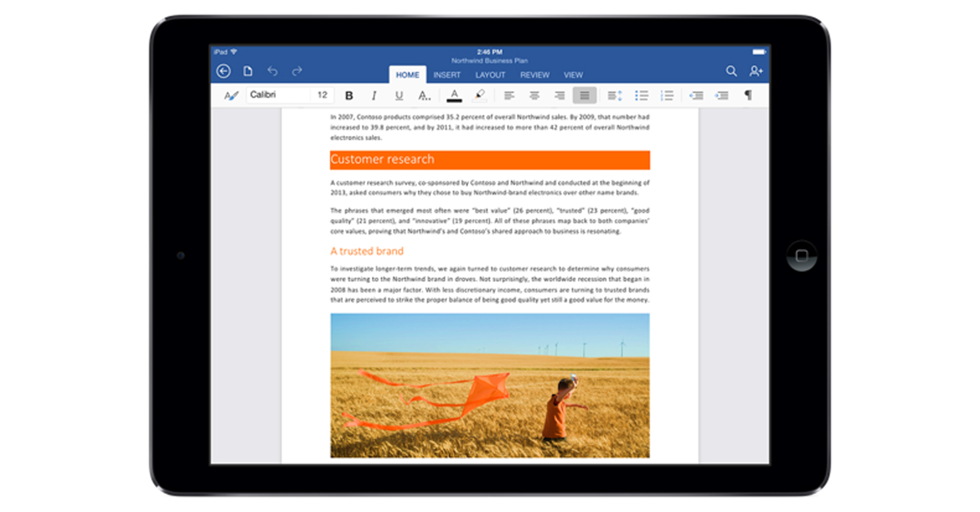Select the kite field photo

[490, 386]
